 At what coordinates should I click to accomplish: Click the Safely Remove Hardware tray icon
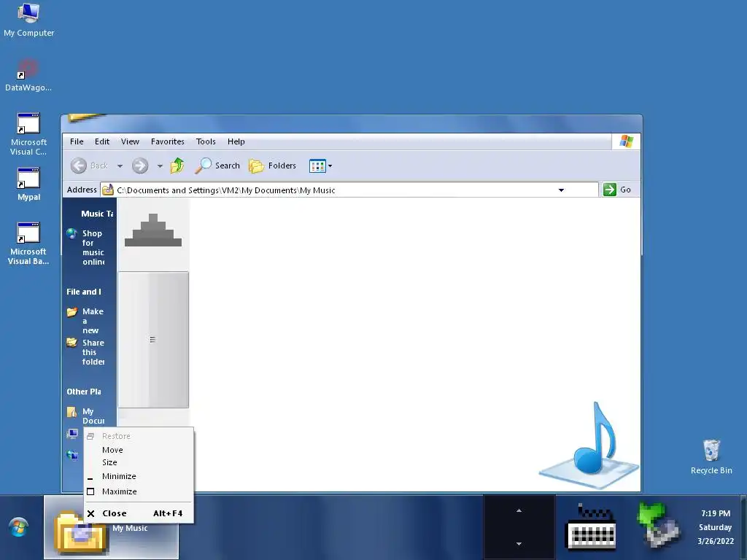[x=659, y=525]
